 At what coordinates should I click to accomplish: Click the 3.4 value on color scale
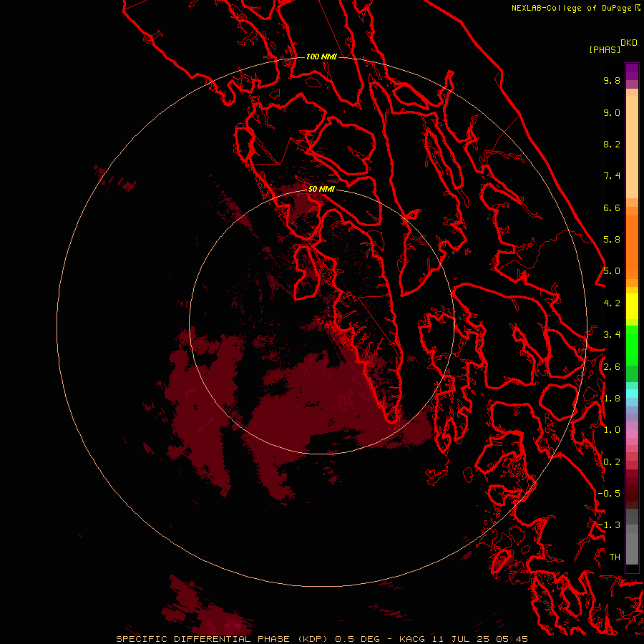612,335
